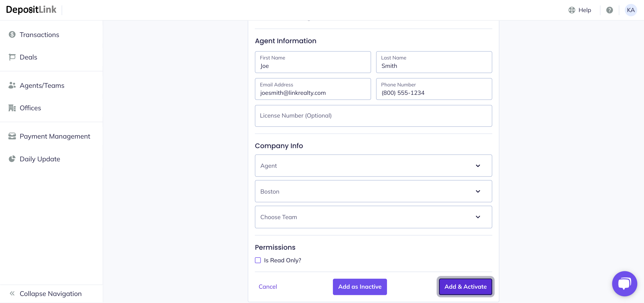
Task: Open the KA user avatar menu
Action: click(x=631, y=10)
